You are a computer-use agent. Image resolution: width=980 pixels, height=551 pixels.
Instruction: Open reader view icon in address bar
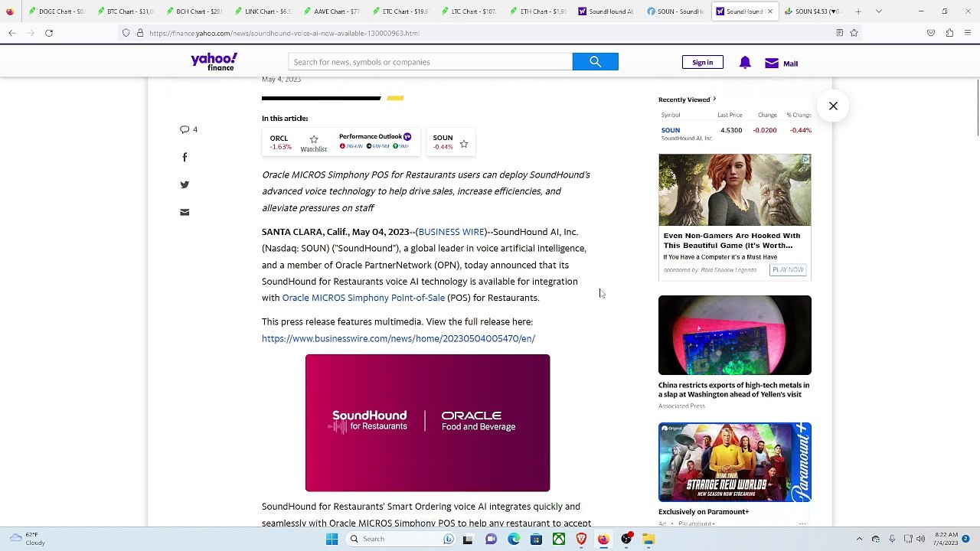pos(840,33)
